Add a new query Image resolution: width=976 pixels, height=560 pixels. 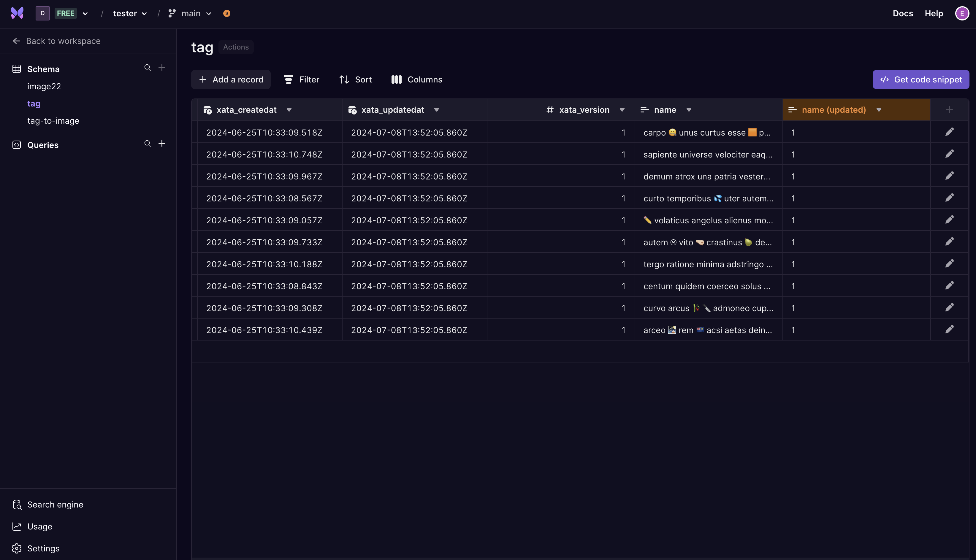pos(162,144)
